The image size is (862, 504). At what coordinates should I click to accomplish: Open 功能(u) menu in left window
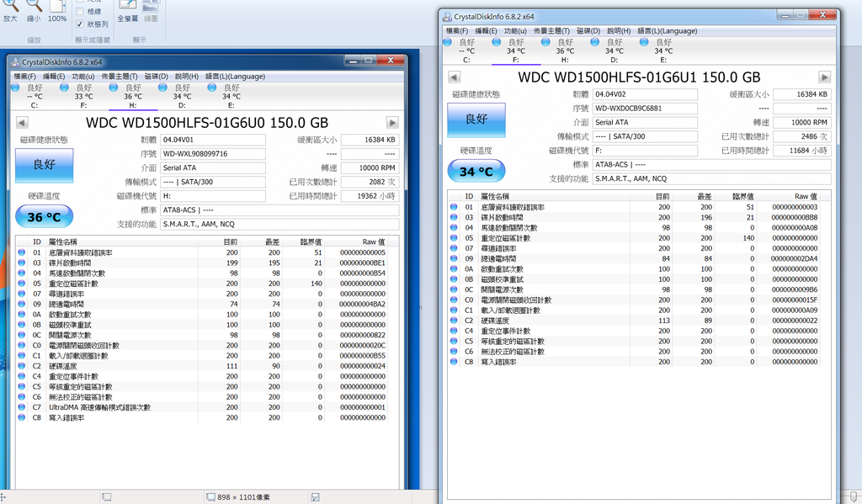click(x=82, y=77)
